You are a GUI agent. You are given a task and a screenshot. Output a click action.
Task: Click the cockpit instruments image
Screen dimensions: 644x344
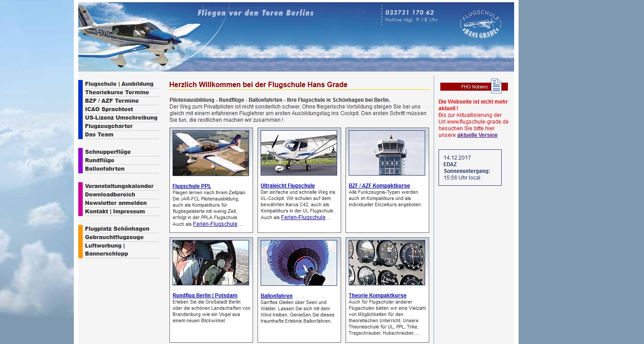[x=387, y=263]
